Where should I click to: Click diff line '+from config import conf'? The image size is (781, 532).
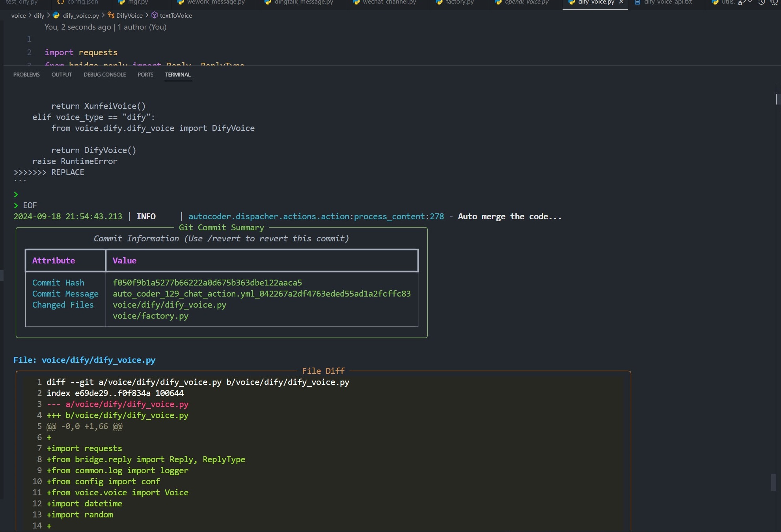(x=103, y=482)
